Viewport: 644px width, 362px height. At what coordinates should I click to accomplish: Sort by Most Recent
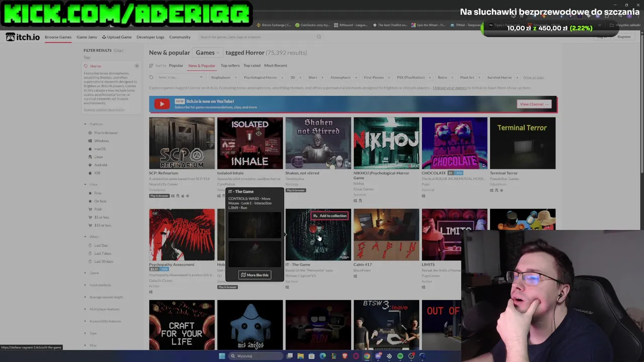(276, 65)
